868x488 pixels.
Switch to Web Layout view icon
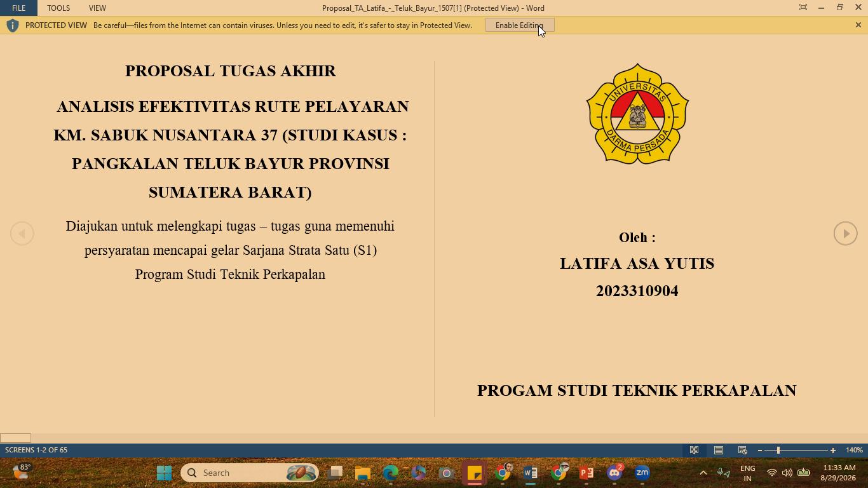742,450
